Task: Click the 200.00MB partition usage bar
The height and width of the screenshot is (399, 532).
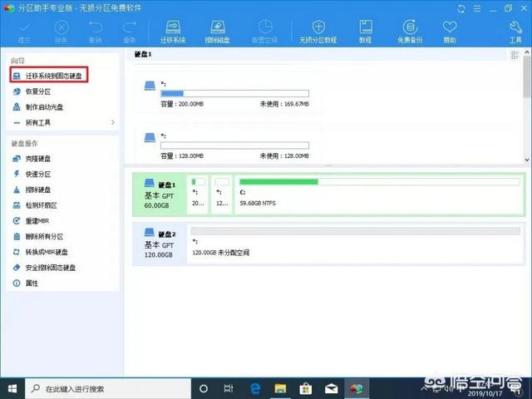Action: [234, 94]
